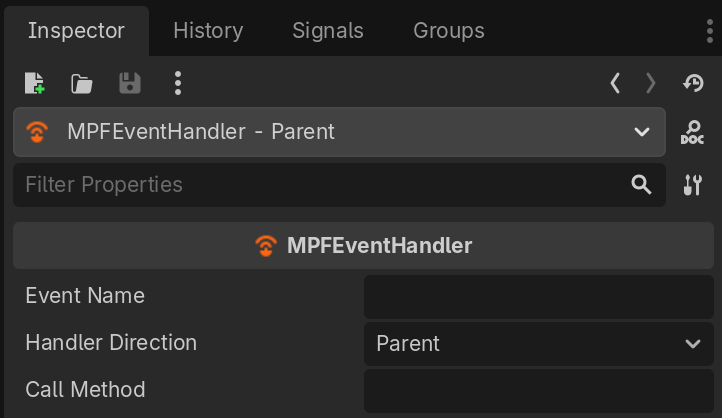This screenshot has height=418, width=722.
Task: Go to next edited object
Action: [x=651, y=83]
